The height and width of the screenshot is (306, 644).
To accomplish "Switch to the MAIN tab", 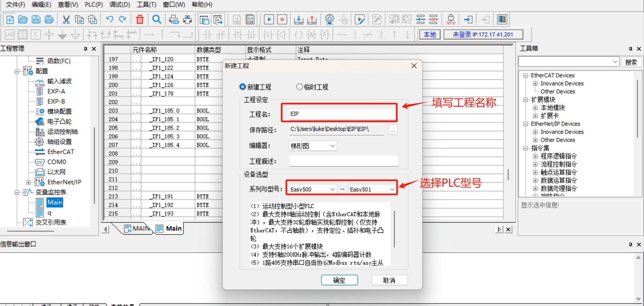I will tap(137, 229).
